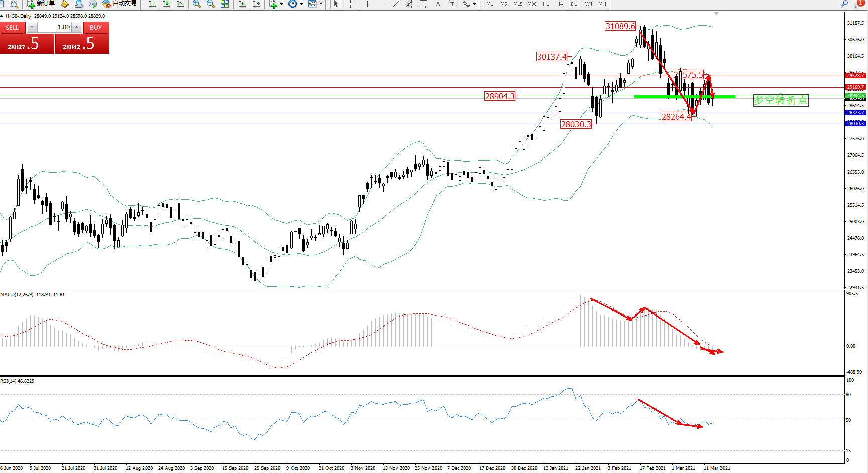Select the M15 timeframe
Viewport: 868px width, 473px height.
pyautogui.click(x=518, y=4)
